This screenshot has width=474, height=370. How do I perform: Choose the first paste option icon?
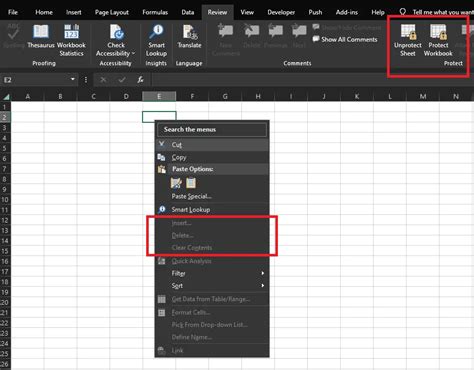(176, 183)
